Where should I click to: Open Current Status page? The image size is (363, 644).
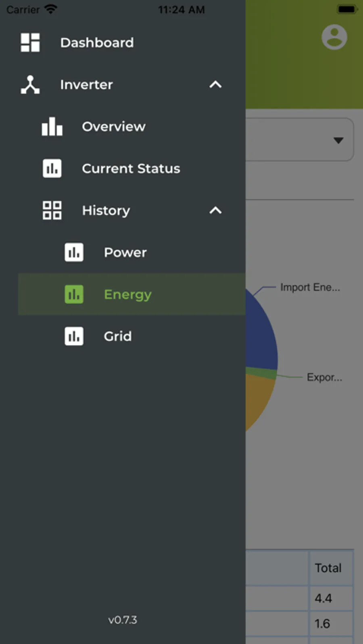click(131, 168)
